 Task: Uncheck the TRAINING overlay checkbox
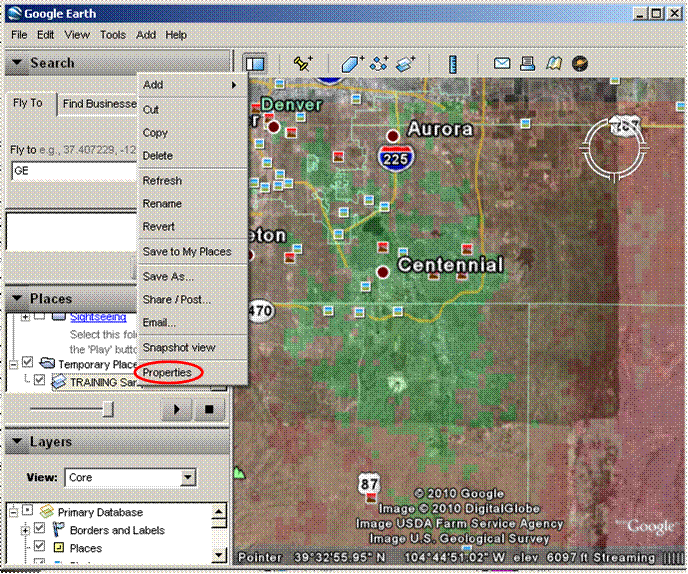coord(39,380)
